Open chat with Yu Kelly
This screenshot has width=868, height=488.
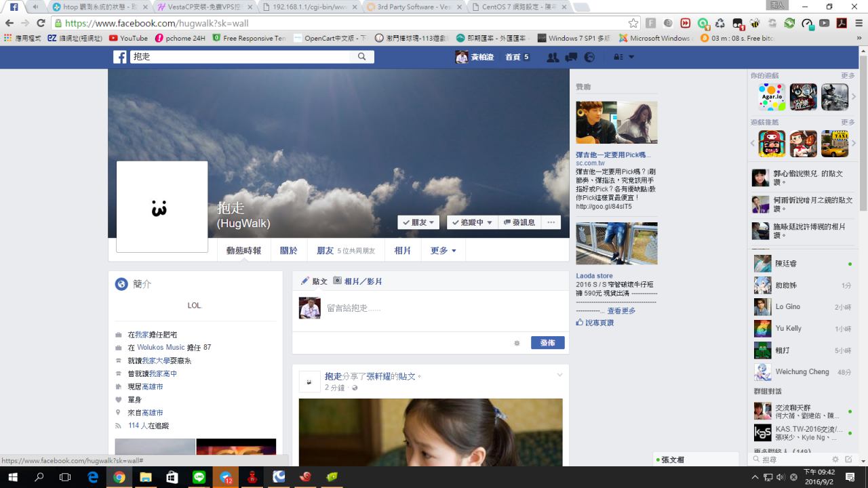click(x=802, y=329)
